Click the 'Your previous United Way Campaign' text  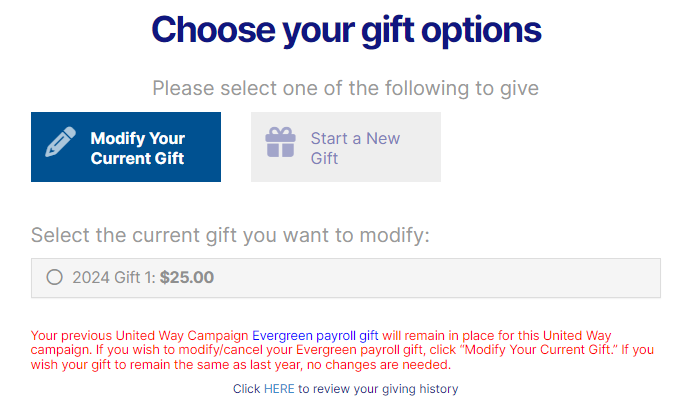click(x=140, y=335)
